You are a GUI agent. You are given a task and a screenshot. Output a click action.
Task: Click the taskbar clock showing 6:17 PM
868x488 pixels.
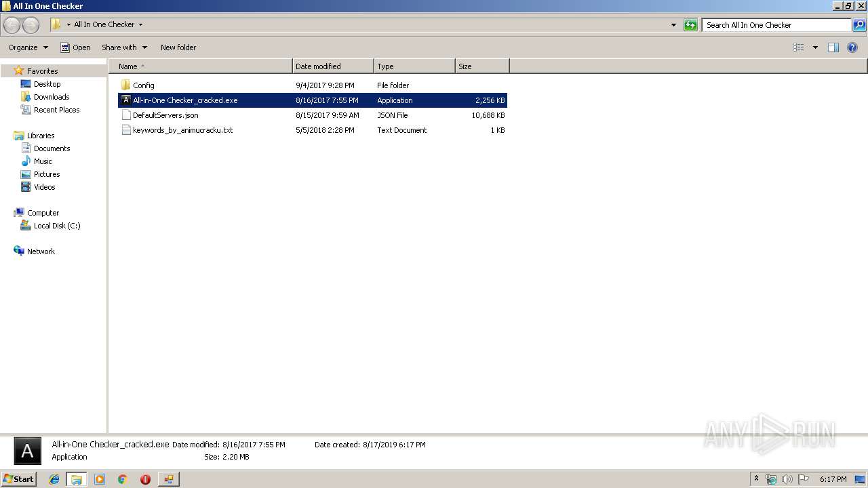tap(833, 479)
